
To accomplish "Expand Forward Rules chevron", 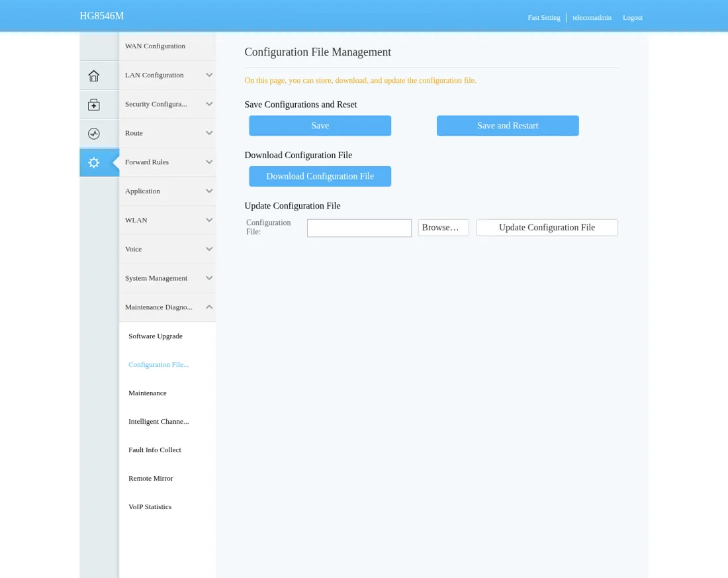I will (x=209, y=162).
